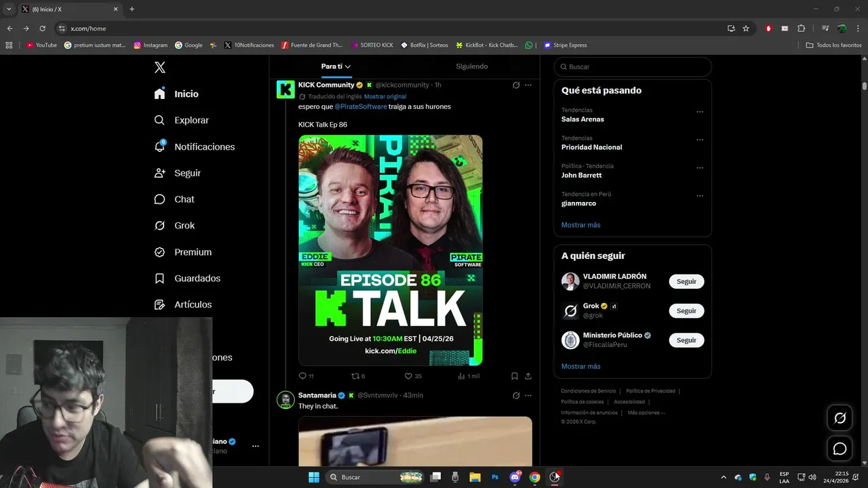Screen dimensions: 868x488
Task: Open Notificaciones in the sidebar
Action: point(195,146)
